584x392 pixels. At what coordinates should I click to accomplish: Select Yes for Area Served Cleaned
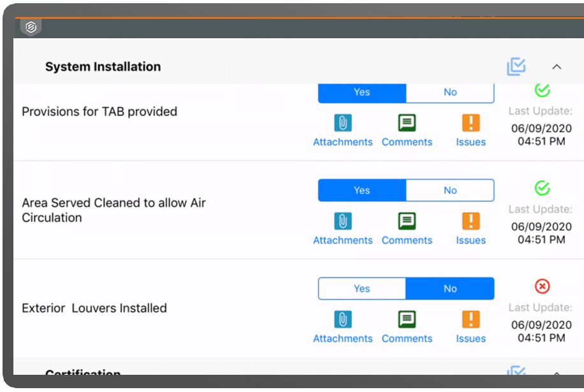click(361, 190)
